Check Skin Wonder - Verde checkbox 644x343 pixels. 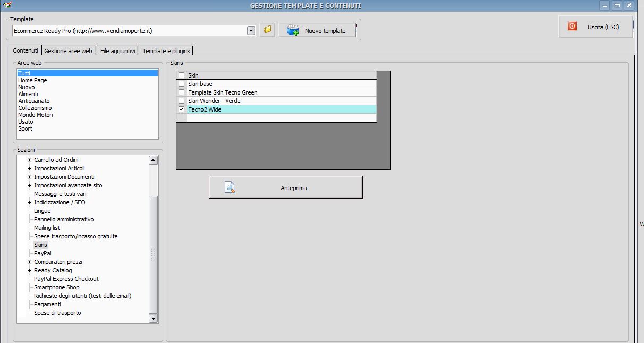182,101
